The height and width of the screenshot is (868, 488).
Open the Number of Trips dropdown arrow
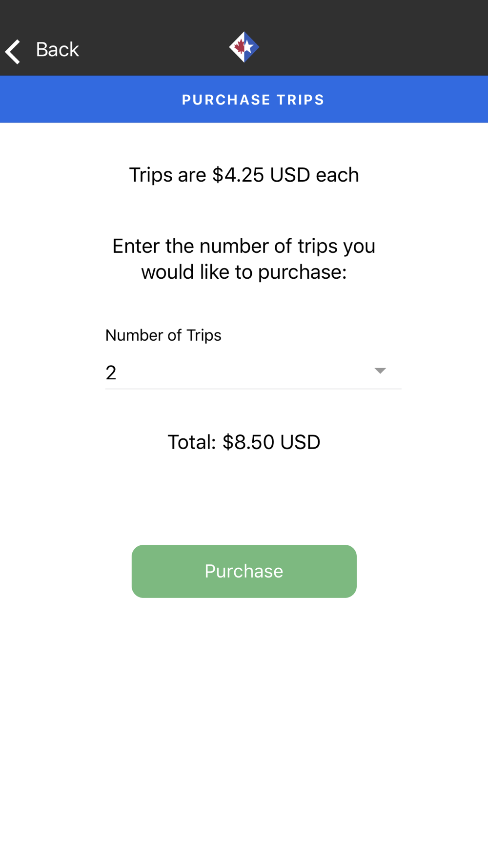(380, 371)
